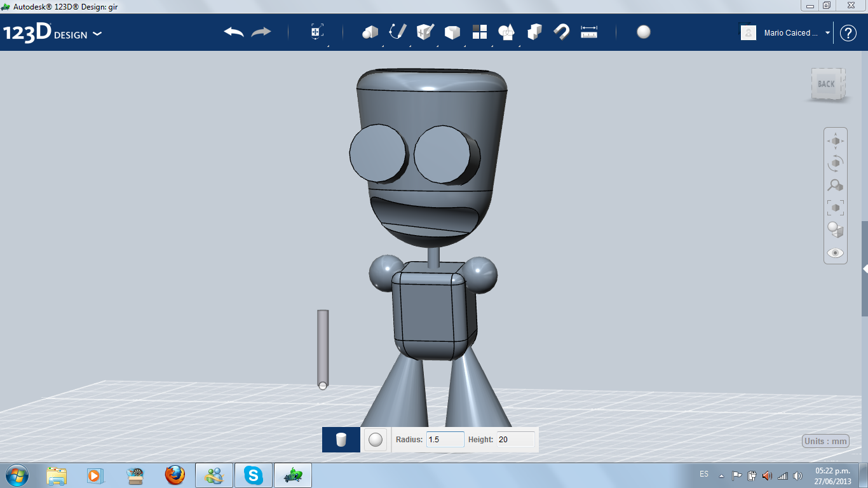Open the Help question mark
This screenshot has width=868, height=488.
point(848,33)
